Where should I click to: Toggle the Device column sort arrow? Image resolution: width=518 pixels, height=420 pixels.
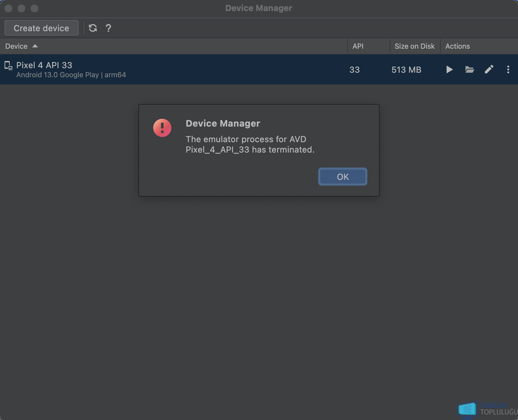[x=35, y=46]
